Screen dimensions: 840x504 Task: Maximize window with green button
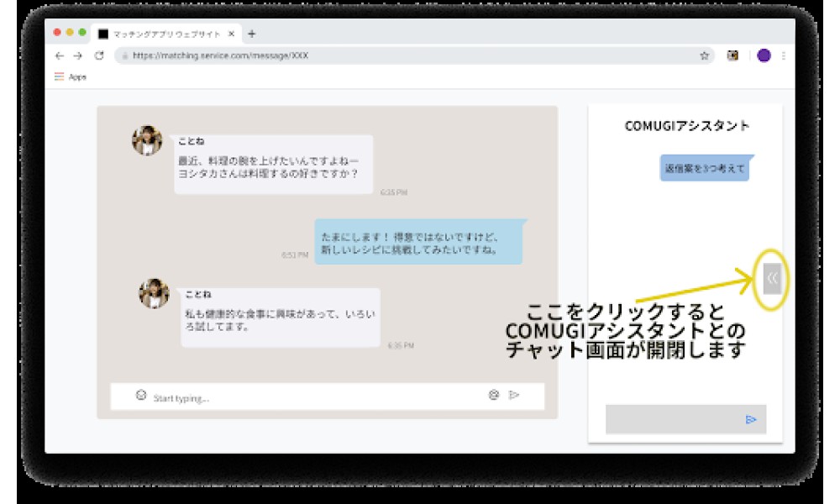[x=82, y=32]
